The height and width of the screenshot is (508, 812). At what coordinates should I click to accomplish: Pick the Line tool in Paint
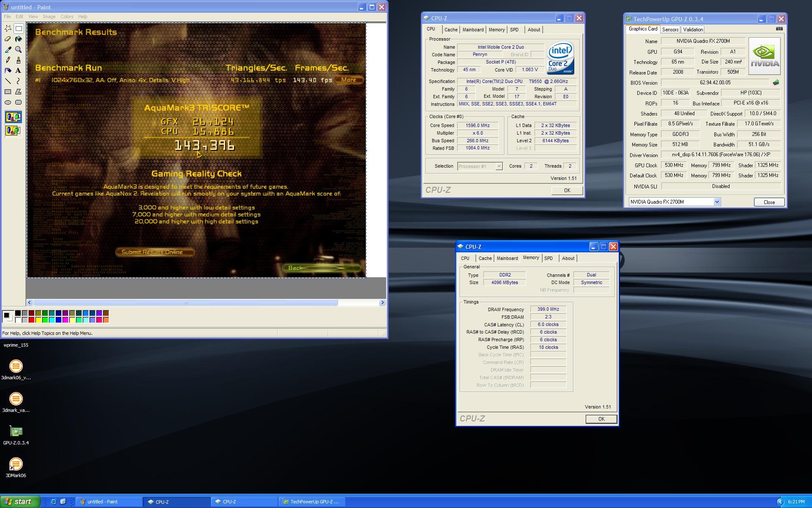tap(8, 81)
